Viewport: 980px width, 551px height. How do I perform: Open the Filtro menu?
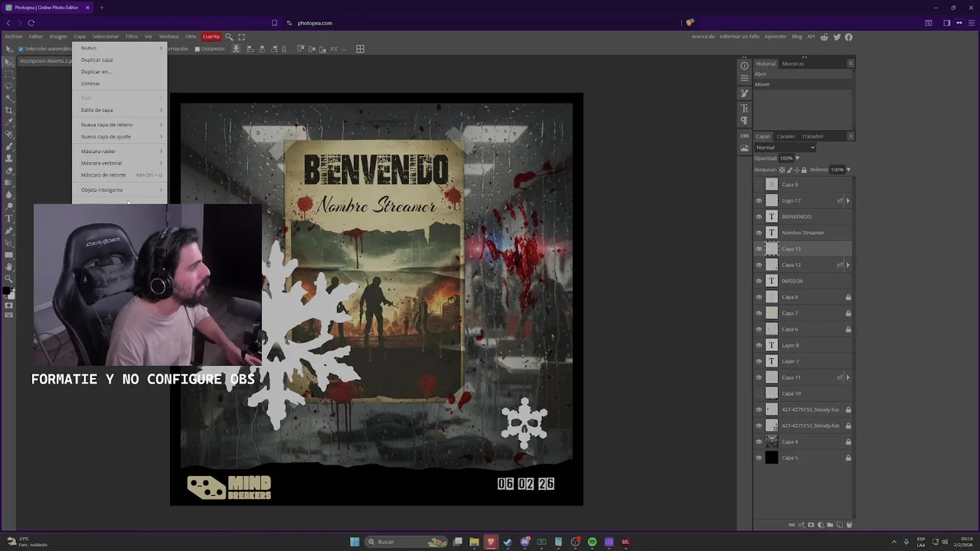pos(132,37)
